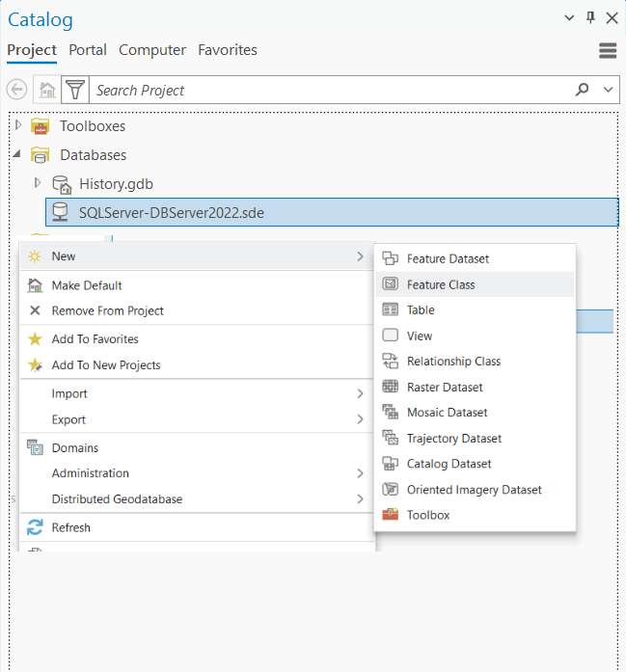The image size is (626, 672).
Task: Close the Catalog pane
Action: (612, 17)
